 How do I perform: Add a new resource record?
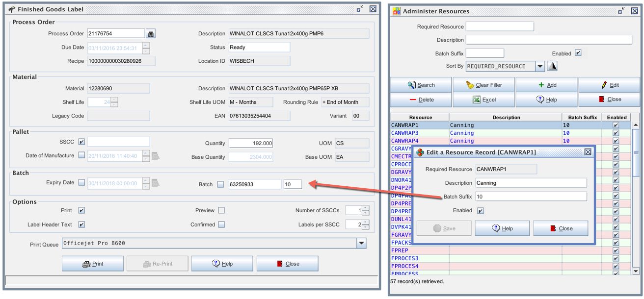pos(546,85)
